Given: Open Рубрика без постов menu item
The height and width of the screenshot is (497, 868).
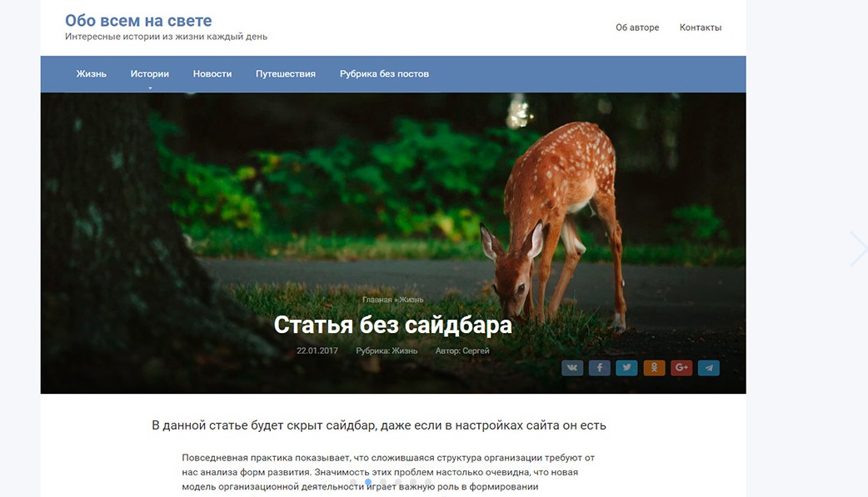Looking at the screenshot, I should [x=384, y=74].
